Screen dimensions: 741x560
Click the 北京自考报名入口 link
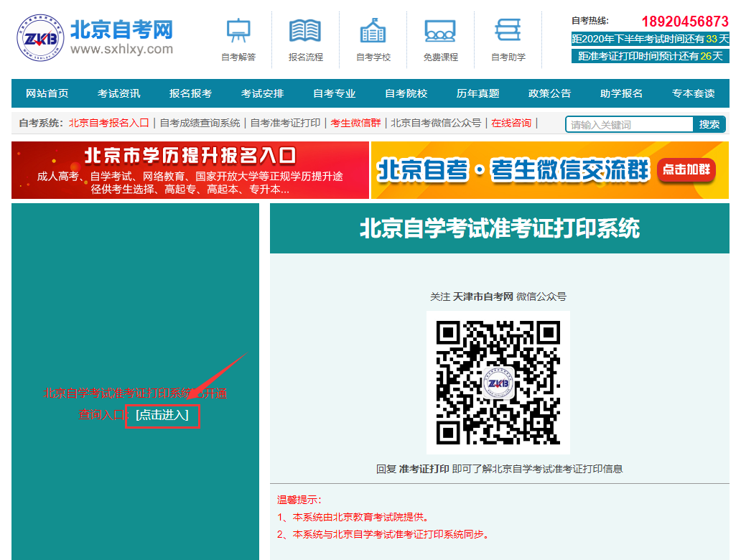click(x=109, y=123)
